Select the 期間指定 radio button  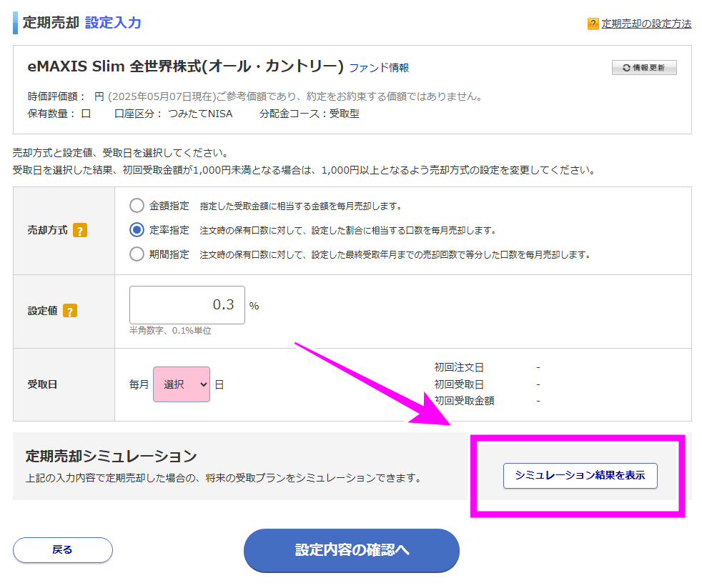pyautogui.click(x=137, y=254)
